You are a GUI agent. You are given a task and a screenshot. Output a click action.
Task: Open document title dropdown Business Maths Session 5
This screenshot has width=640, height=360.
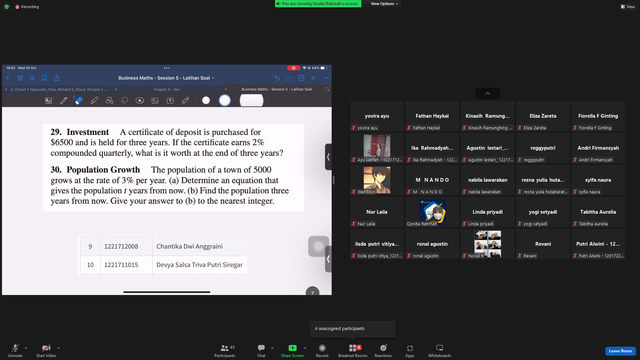(x=166, y=78)
